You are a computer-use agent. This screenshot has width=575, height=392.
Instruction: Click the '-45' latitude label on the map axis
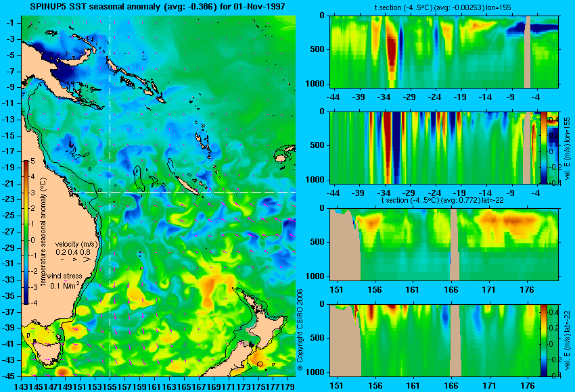pyautogui.click(x=9, y=376)
